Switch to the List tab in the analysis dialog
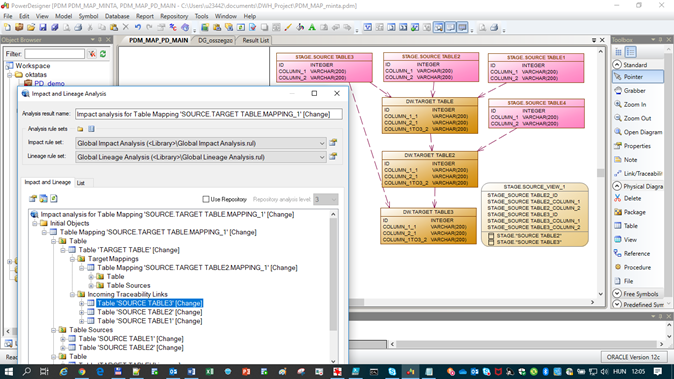The width and height of the screenshot is (674, 379). tap(80, 183)
